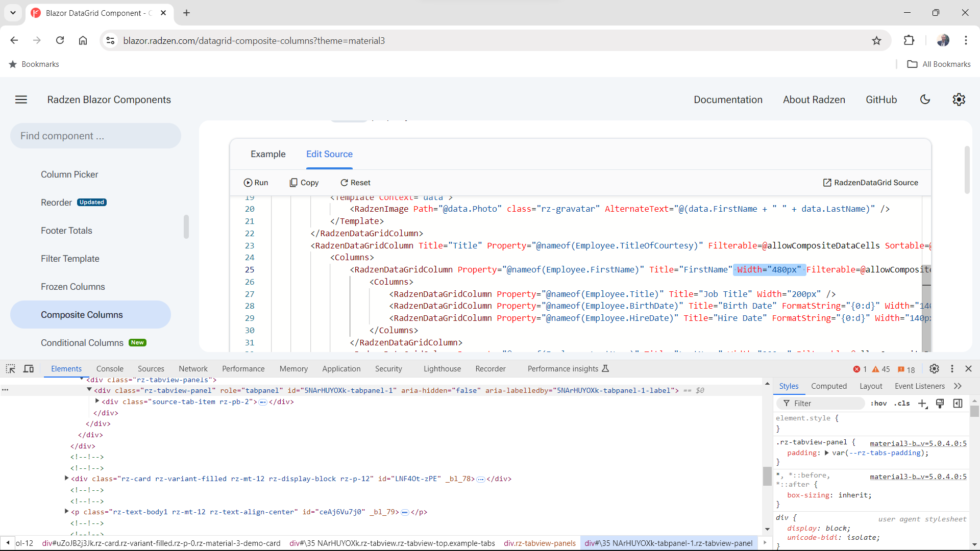Click the inspect element picker icon
Image resolution: width=980 pixels, height=551 pixels.
[10, 369]
